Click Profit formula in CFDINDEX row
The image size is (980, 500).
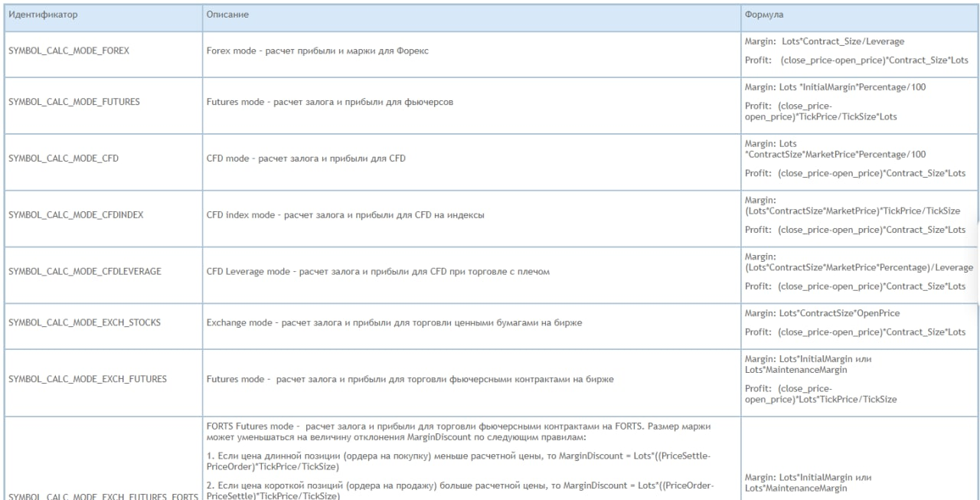tap(855, 230)
